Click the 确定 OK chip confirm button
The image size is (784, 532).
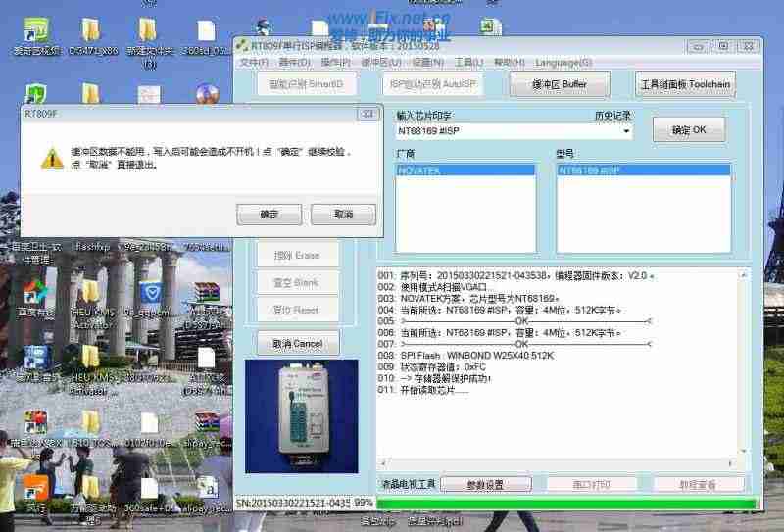point(689,130)
